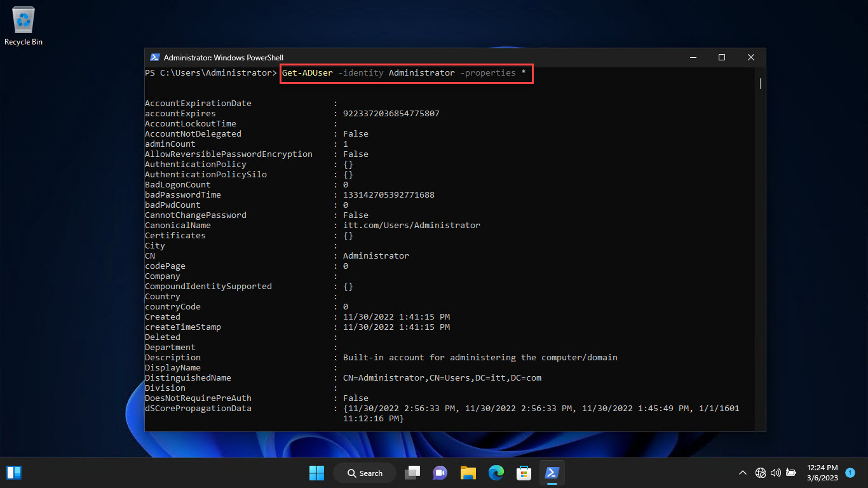
Task: Select the PowerShell icon on the taskbar
Action: click(552, 473)
